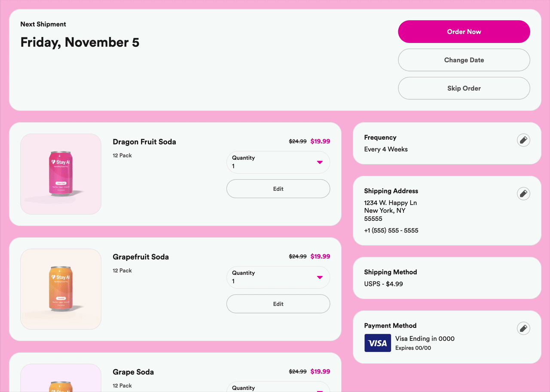The image size is (550, 392).
Task: Select the Dragon Fruit Soda can image
Action: point(61,174)
